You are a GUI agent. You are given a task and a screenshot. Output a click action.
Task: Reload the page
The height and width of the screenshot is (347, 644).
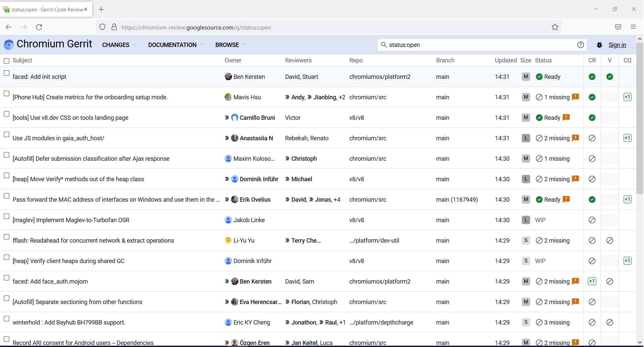[39, 27]
